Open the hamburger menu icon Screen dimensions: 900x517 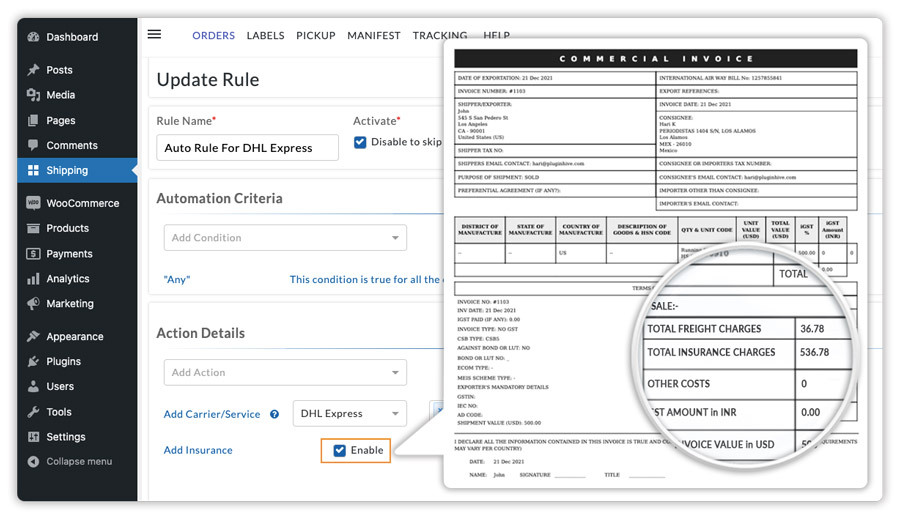point(154,34)
